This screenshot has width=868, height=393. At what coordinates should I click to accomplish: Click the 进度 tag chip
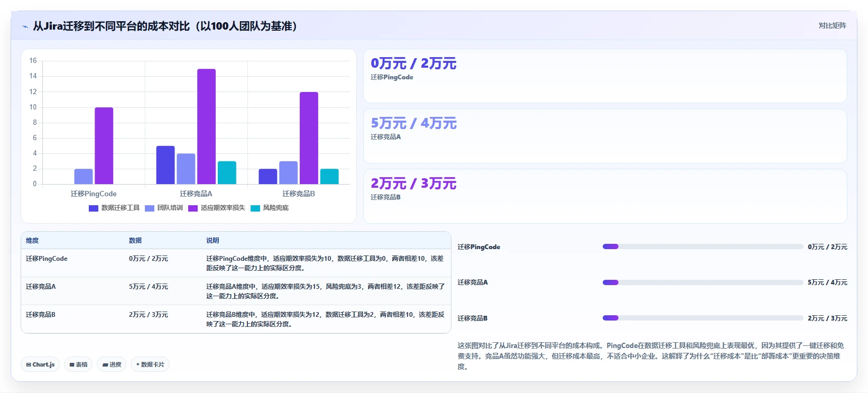click(x=112, y=364)
